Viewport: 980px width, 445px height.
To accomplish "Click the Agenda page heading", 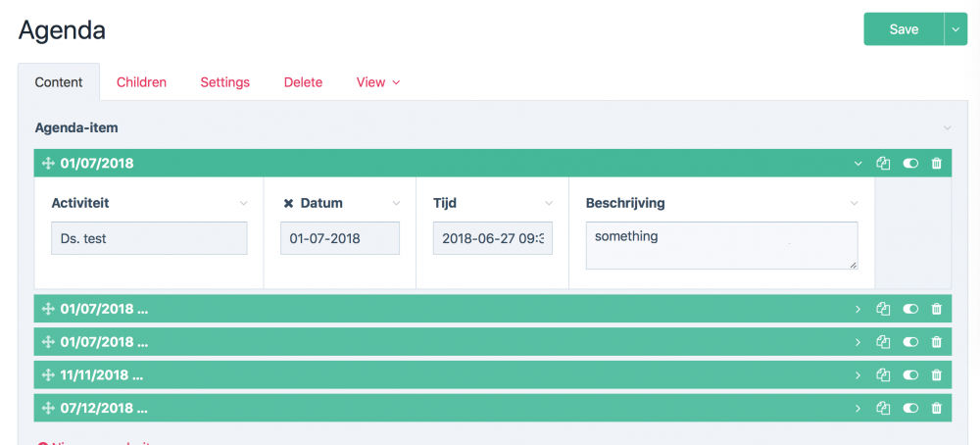I will pyautogui.click(x=62, y=30).
